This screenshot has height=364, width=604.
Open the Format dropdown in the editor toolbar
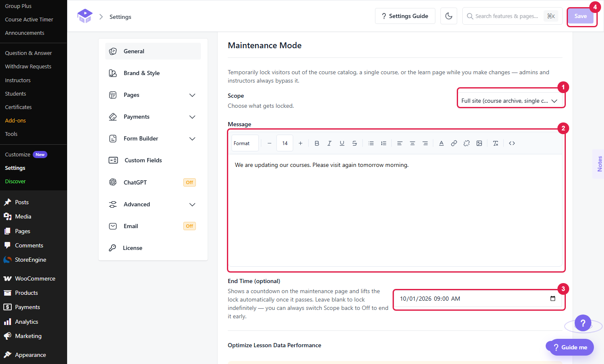(245, 143)
